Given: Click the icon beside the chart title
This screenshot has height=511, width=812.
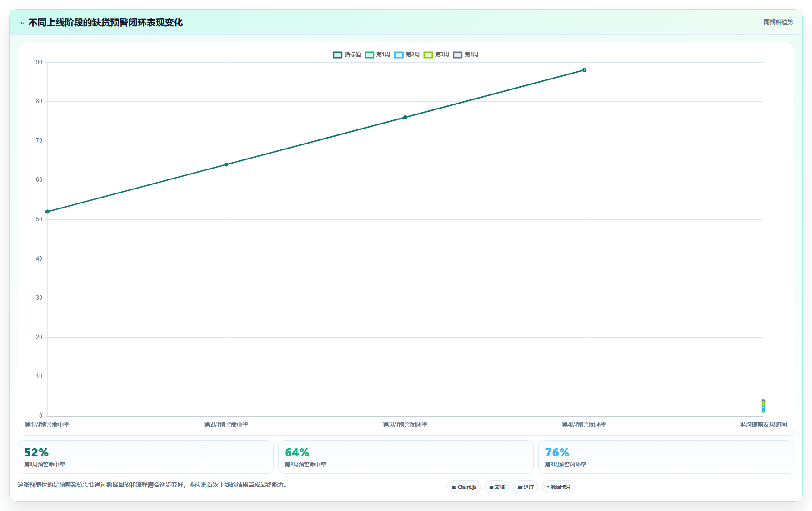Looking at the screenshot, I should [x=21, y=23].
